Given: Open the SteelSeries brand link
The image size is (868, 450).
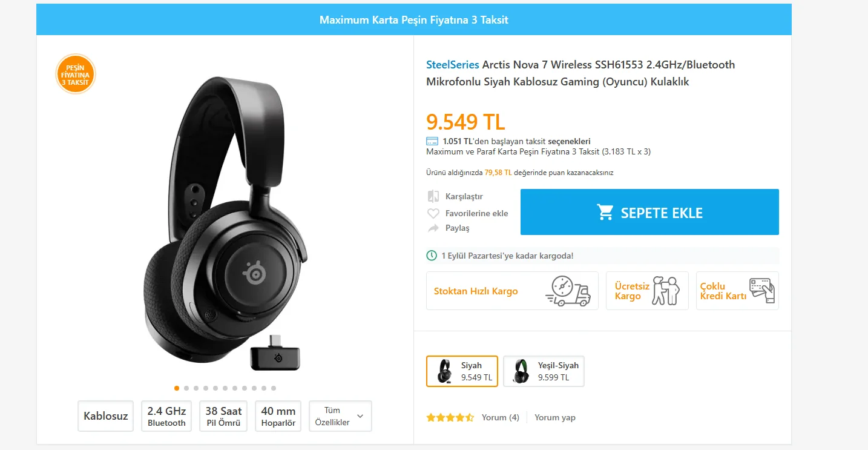Looking at the screenshot, I should click(x=452, y=65).
